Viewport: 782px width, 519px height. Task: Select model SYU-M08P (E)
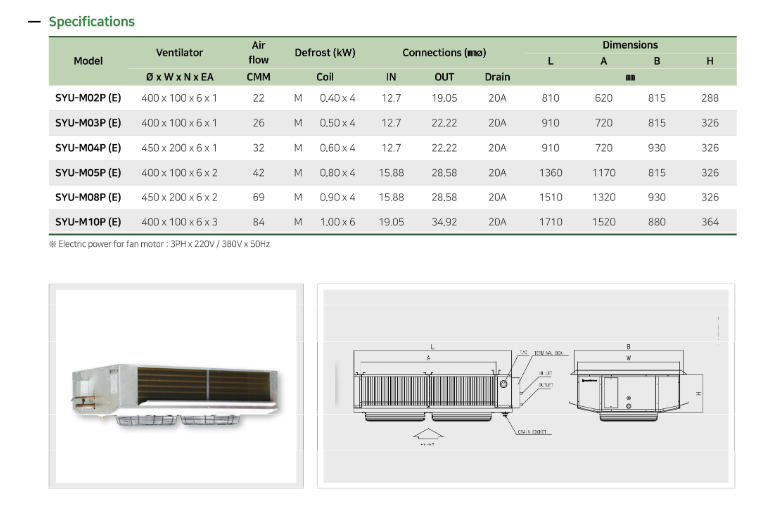(x=88, y=197)
